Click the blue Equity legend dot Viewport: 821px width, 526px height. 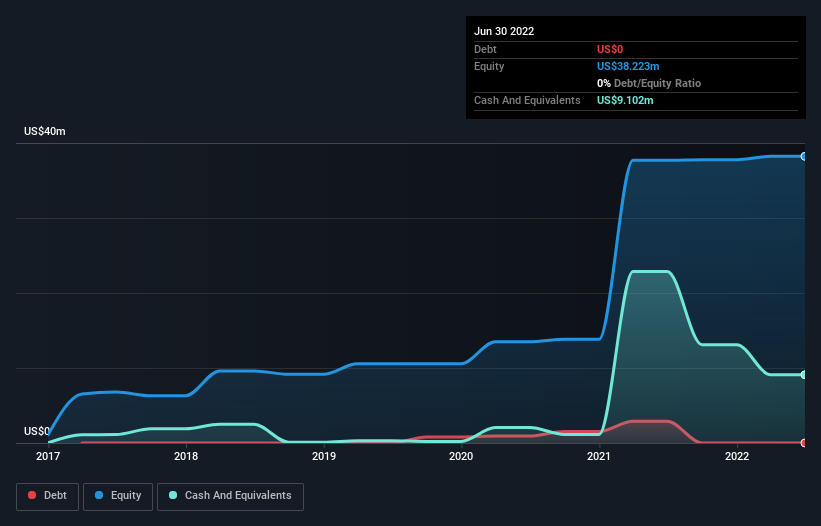coord(99,495)
